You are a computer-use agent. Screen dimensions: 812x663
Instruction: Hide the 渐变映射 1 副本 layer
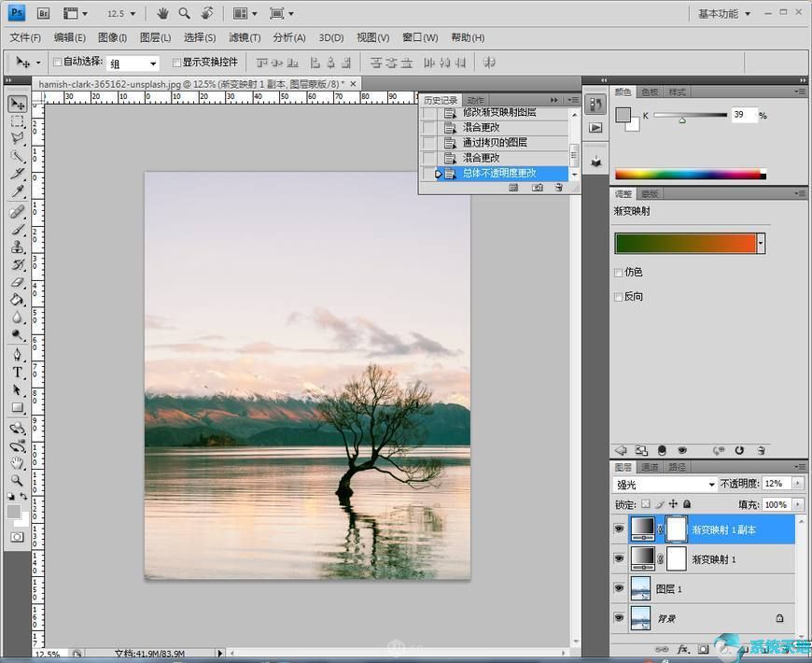619,529
